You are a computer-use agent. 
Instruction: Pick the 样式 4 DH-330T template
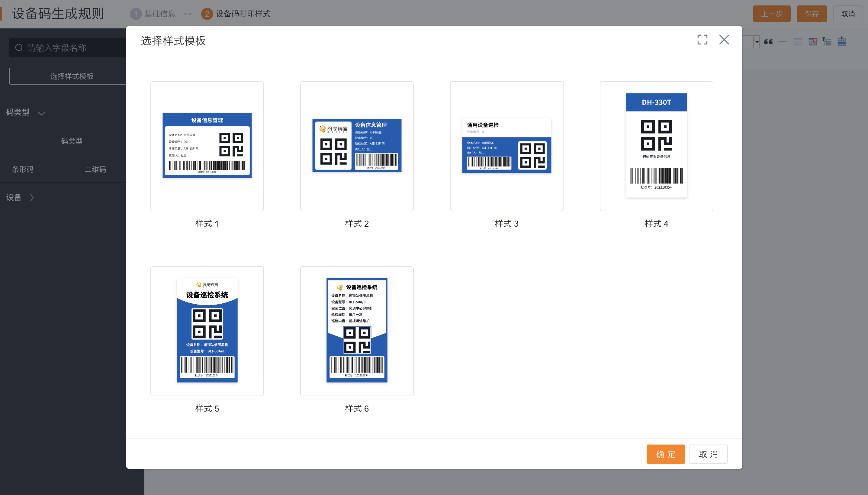(x=656, y=146)
